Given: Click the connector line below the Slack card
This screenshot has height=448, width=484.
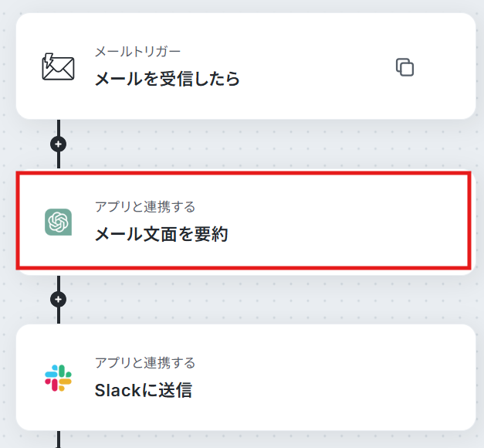Looking at the screenshot, I should pyautogui.click(x=59, y=439).
